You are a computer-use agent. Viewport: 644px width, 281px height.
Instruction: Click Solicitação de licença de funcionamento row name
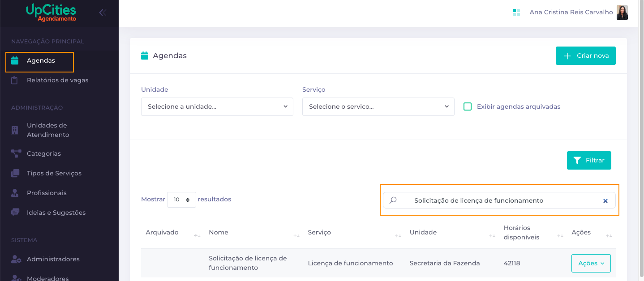click(x=248, y=263)
